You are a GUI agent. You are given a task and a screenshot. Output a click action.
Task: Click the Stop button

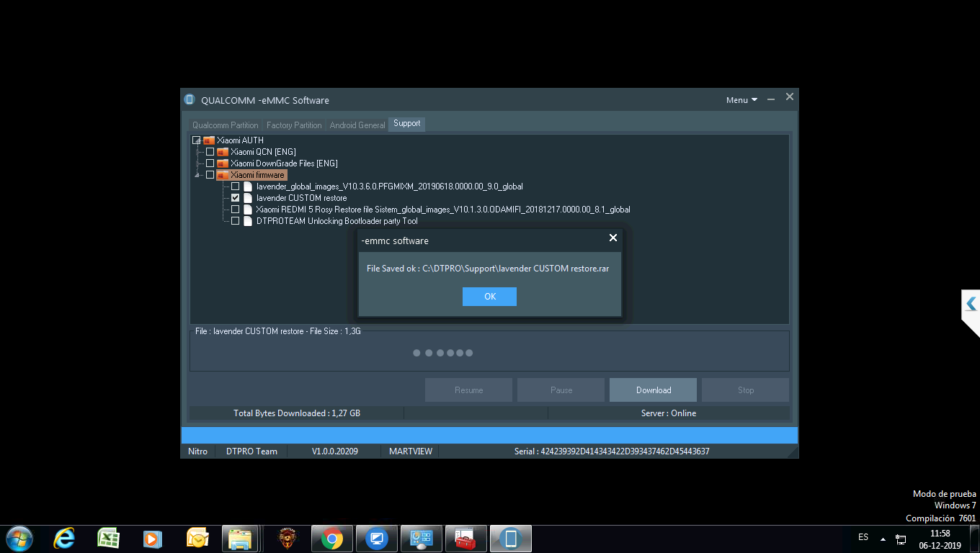[x=746, y=390]
